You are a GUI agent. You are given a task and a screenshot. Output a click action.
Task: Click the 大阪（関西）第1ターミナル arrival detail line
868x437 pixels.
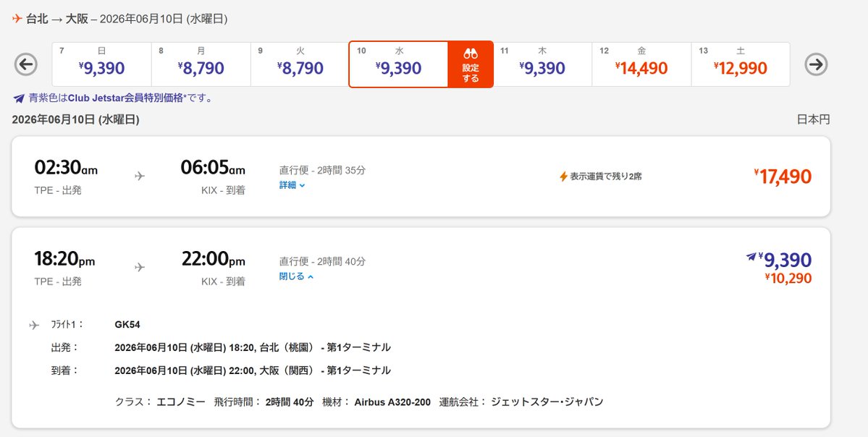[x=253, y=370]
